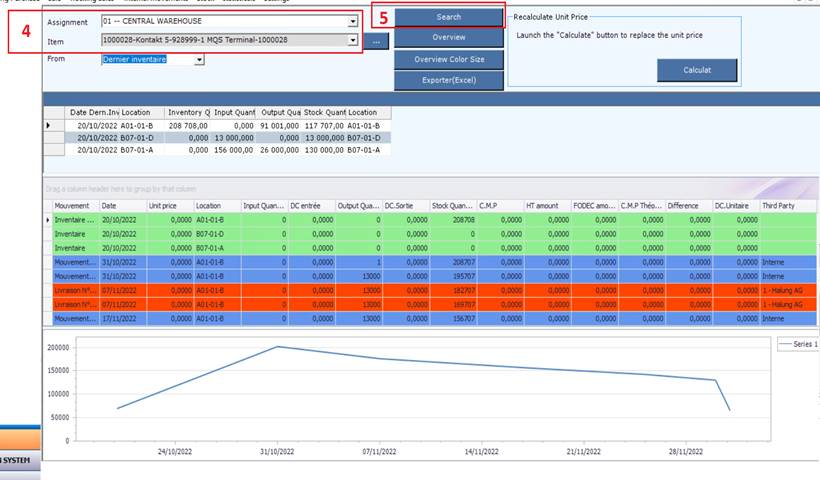Image resolution: width=820 pixels, height=480 pixels.
Task: Select input cell 156 000,00
Action: 233,150
